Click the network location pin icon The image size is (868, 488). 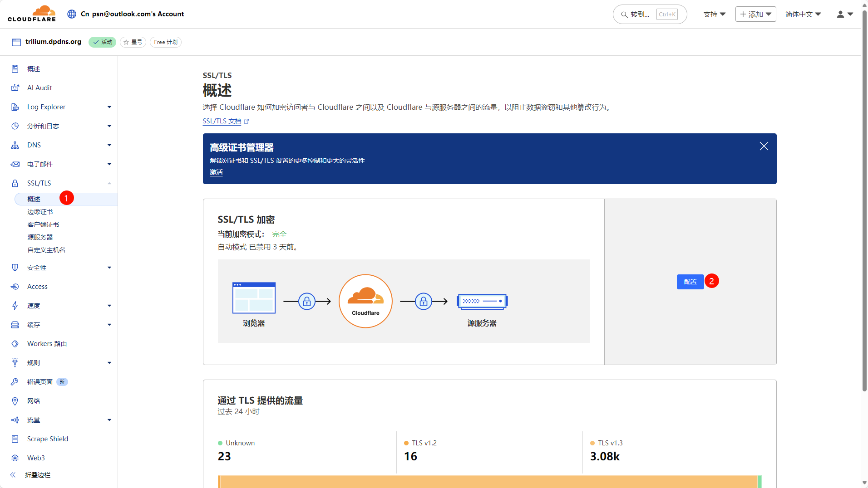click(x=15, y=401)
